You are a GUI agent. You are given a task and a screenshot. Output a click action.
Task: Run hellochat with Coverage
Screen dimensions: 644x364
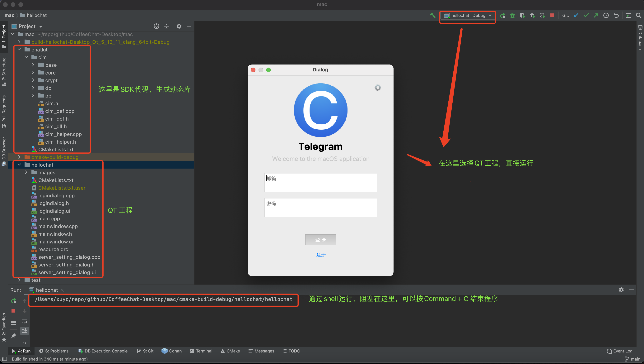pyautogui.click(x=522, y=15)
